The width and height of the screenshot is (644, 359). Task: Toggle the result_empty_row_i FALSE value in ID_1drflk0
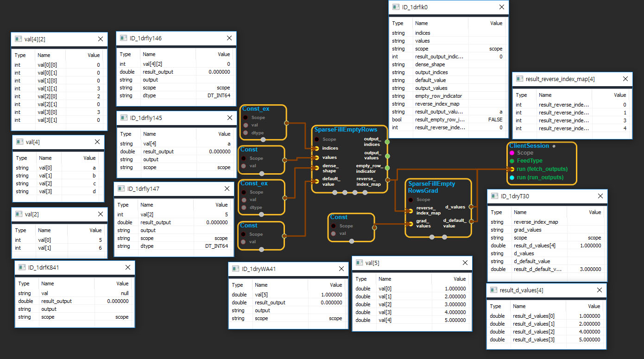[x=495, y=120]
